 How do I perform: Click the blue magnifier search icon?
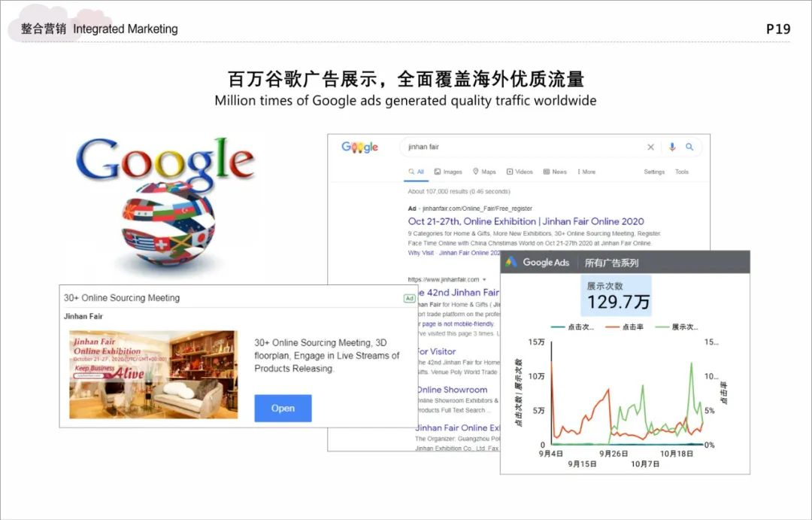pyautogui.click(x=689, y=147)
